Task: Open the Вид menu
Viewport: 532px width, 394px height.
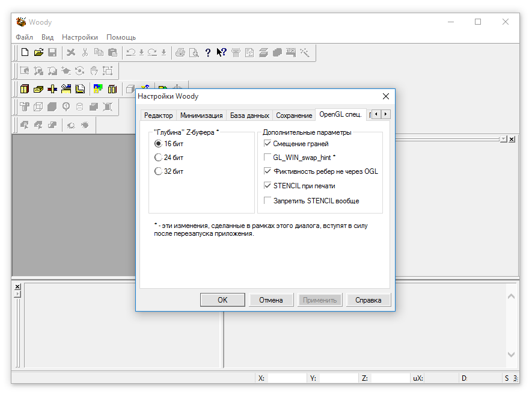Action: coord(47,37)
